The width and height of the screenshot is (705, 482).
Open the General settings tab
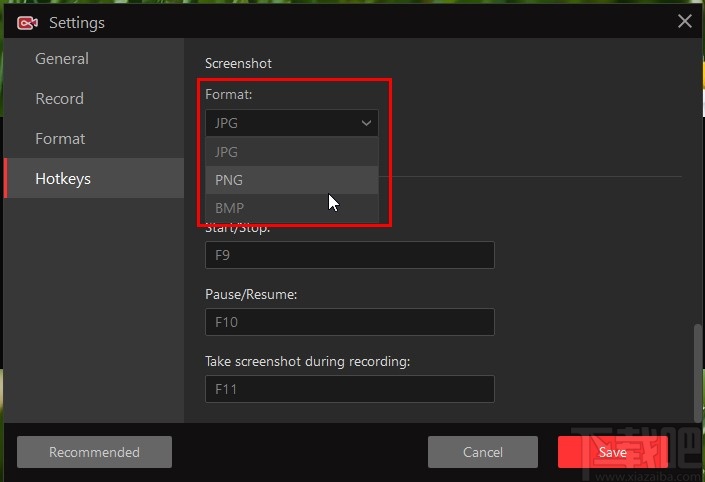(62, 59)
